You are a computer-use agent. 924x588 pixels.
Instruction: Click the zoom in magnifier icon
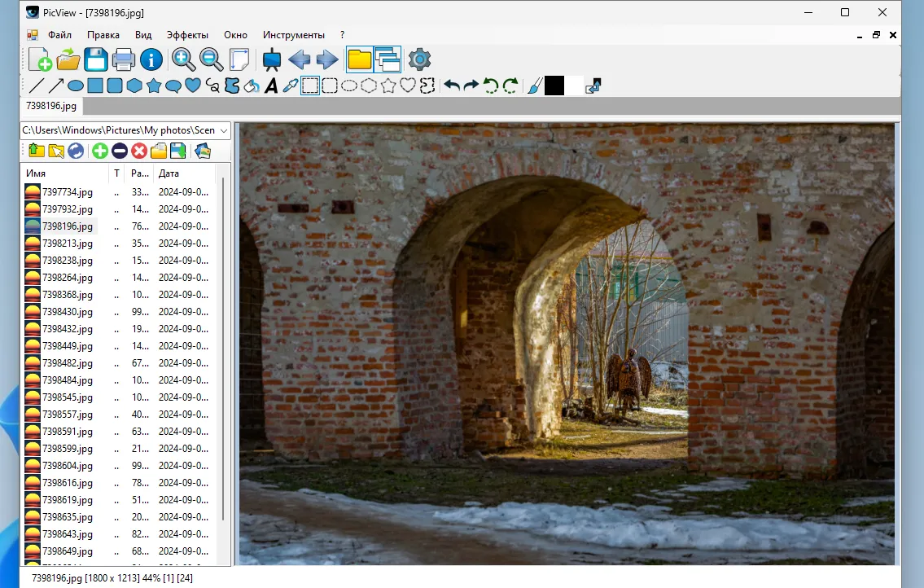tap(183, 59)
